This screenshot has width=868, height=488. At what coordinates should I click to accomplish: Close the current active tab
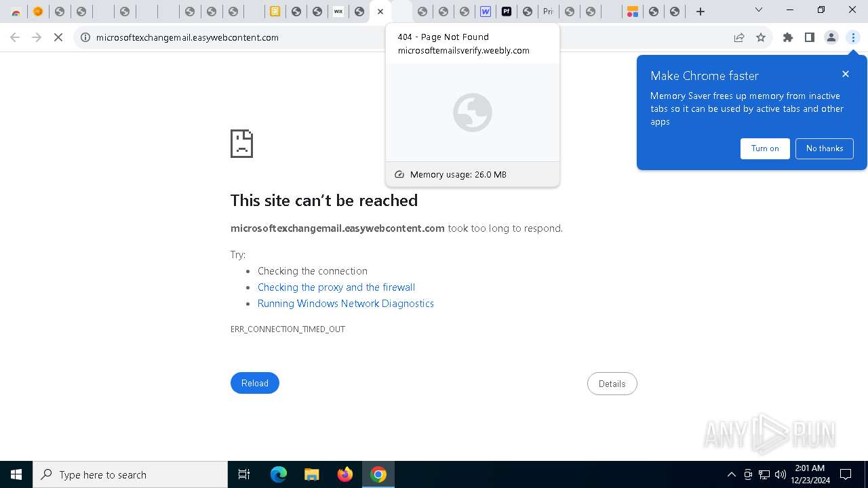[x=380, y=12]
